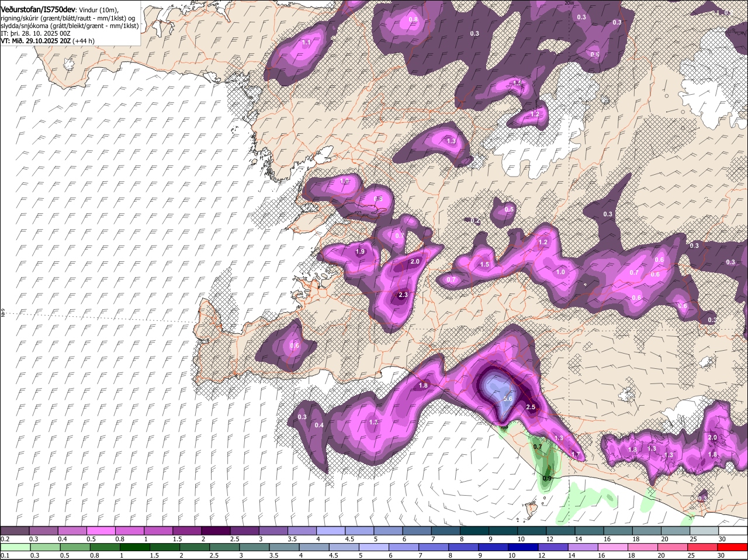Click the 'VT: Mið. 29.10.2025 20Z' valid time

coord(36,41)
